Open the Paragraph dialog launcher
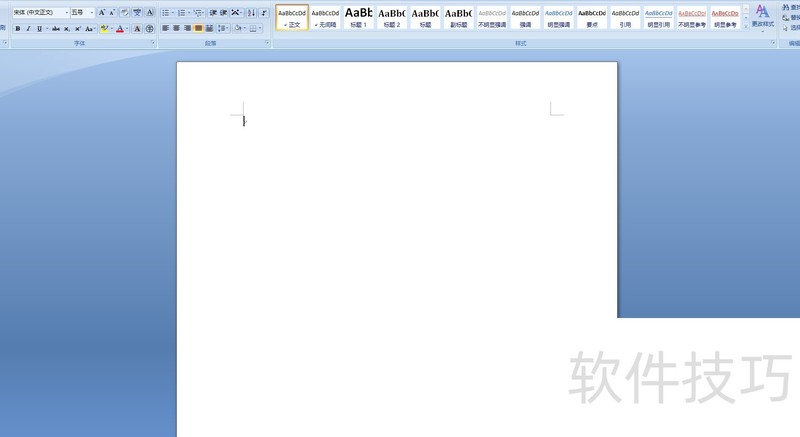 coord(267,43)
